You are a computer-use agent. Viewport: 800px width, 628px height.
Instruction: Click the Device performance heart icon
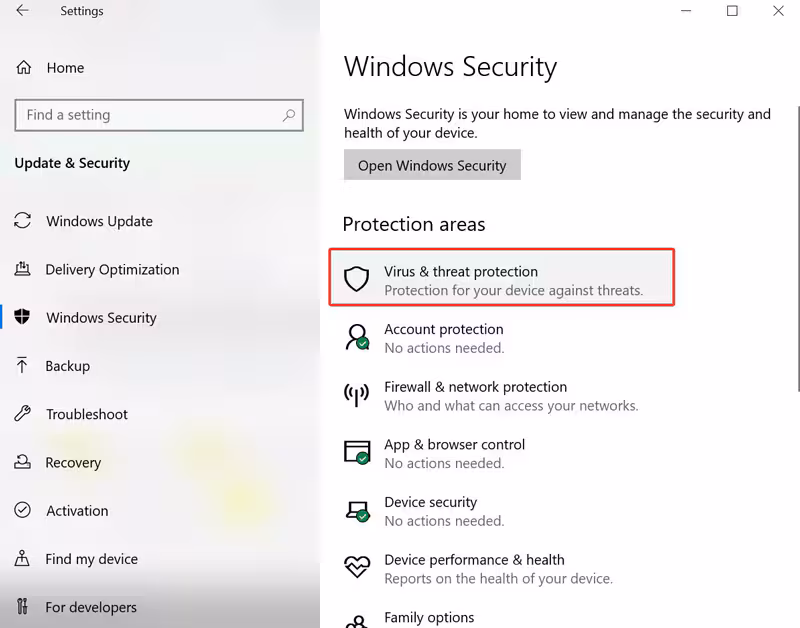(x=357, y=568)
